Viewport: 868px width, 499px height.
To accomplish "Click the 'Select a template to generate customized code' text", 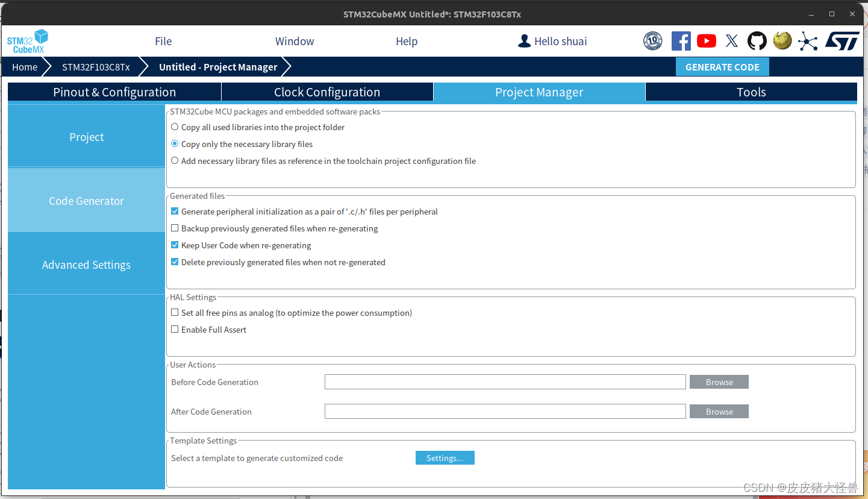I will 257,458.
